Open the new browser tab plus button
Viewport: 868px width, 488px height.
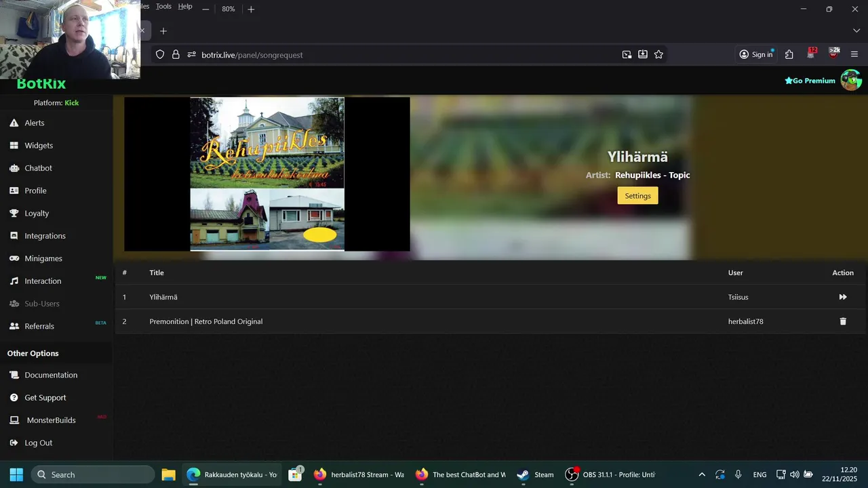(x=163, y=30)
